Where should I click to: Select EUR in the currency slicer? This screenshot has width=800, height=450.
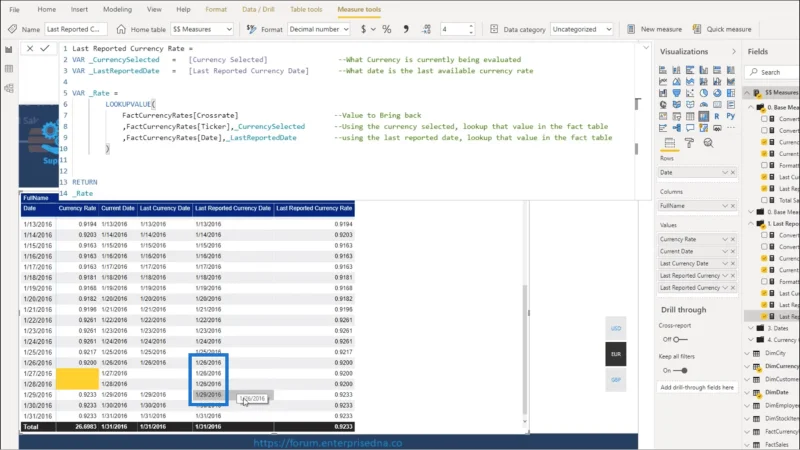(616, 354)
